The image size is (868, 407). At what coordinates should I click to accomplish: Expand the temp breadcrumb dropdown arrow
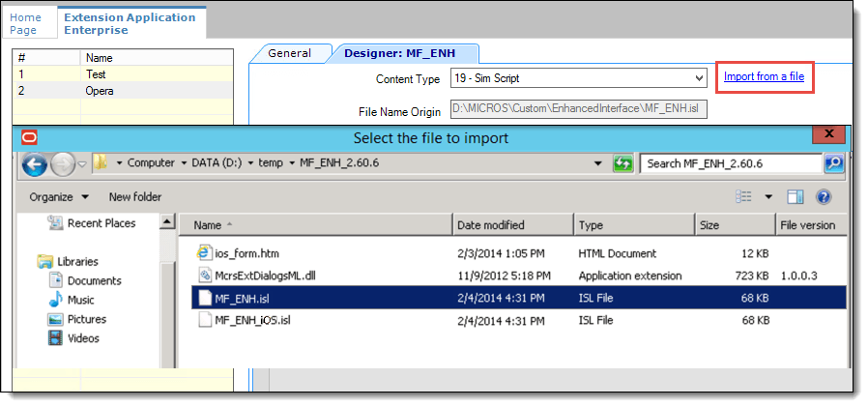click(x=291, y=163)
